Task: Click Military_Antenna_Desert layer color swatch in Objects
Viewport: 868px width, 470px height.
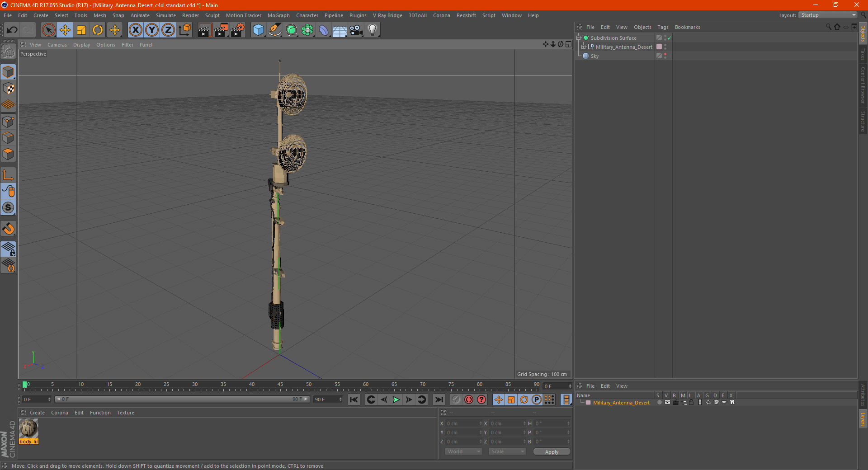Action: click(659, 47)
